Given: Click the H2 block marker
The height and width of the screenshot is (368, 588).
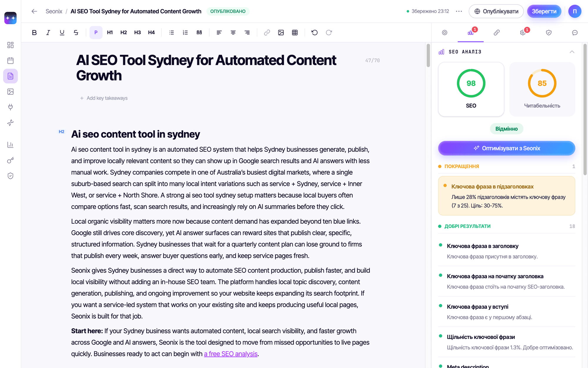Looking at the screenshot, I should tap(61, 132).
